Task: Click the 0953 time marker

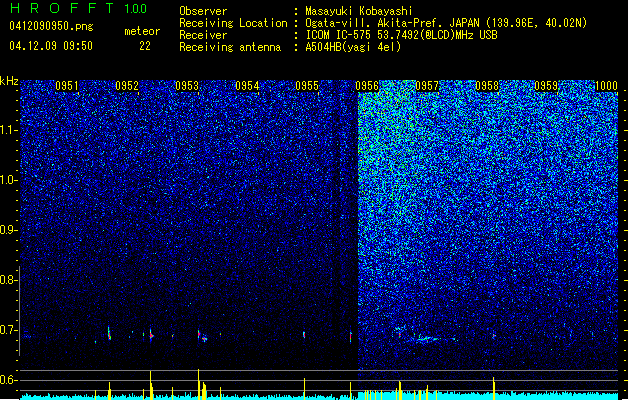Action: click(x=187, y=86)
